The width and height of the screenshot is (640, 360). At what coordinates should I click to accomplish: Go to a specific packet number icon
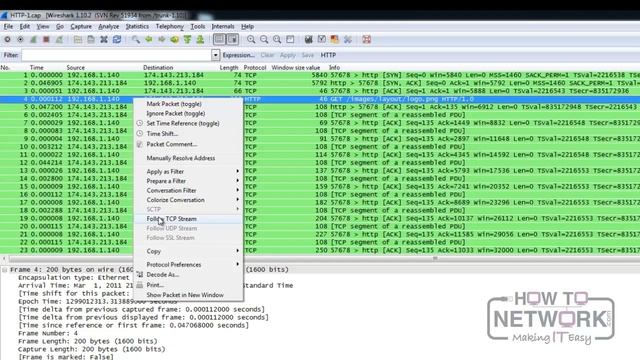174,40
